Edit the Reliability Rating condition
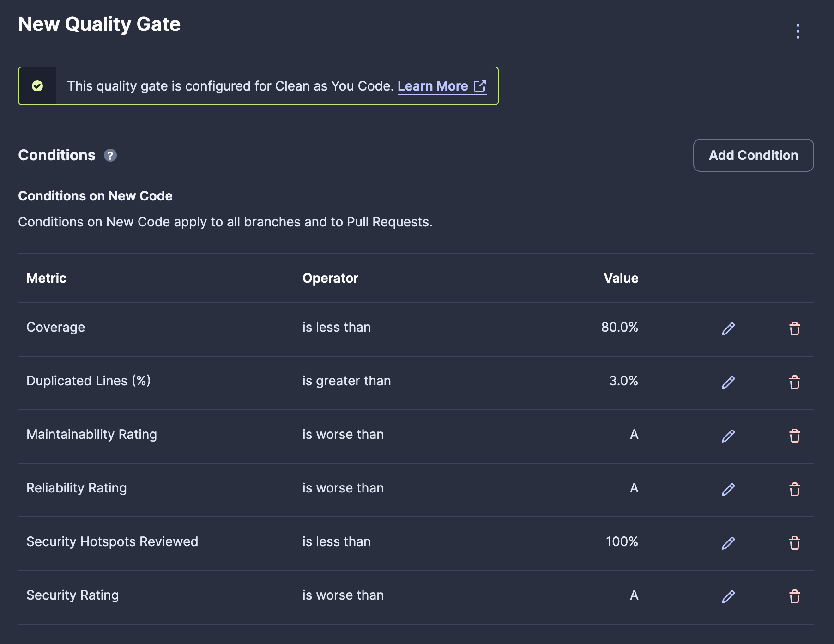Viewport: 834px width, 644px height. [x=727, y=490]
